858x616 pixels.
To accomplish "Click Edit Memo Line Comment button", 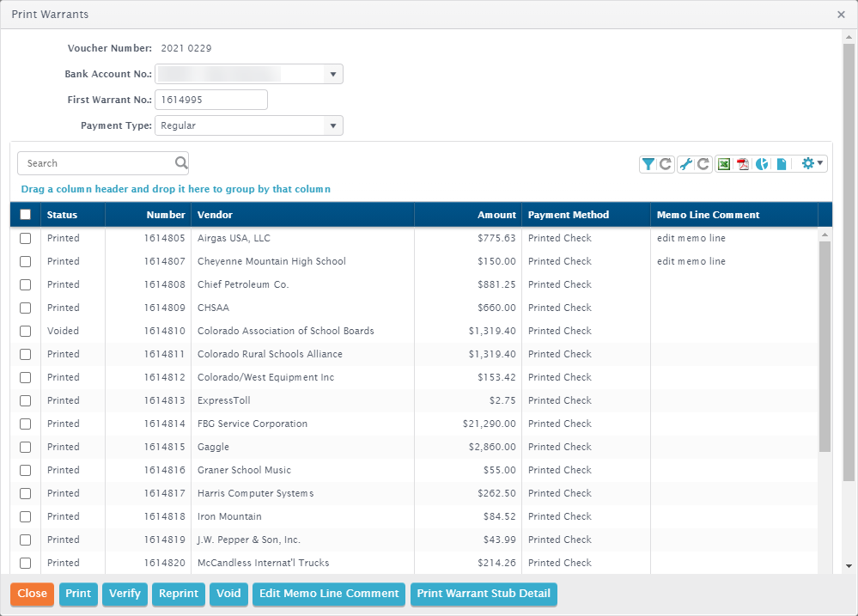I will (329, 595).
